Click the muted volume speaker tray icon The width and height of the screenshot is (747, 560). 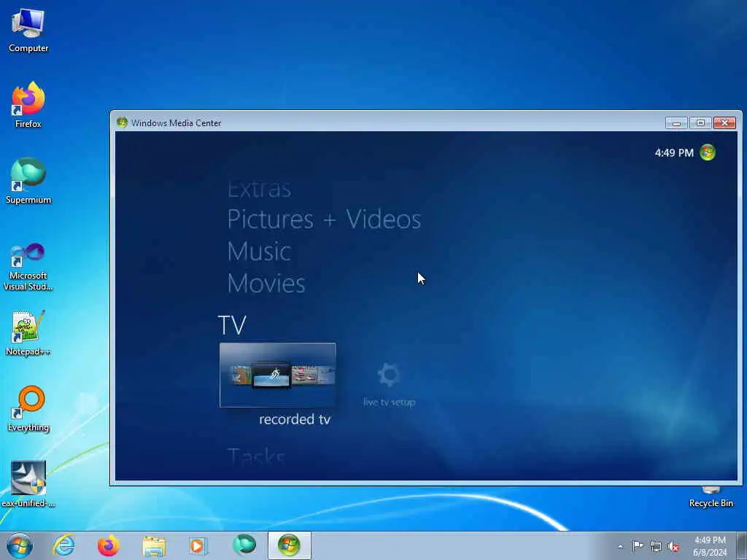(673, 546)
